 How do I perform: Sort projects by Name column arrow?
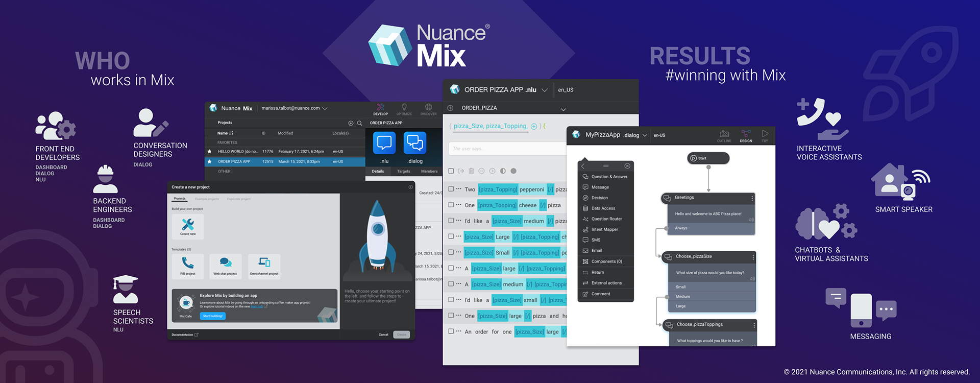[231, 133]
